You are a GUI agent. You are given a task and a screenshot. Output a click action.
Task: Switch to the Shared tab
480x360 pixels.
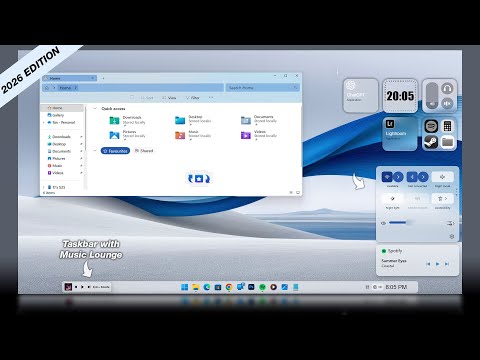pyautogui.click(x=144, y=151)
